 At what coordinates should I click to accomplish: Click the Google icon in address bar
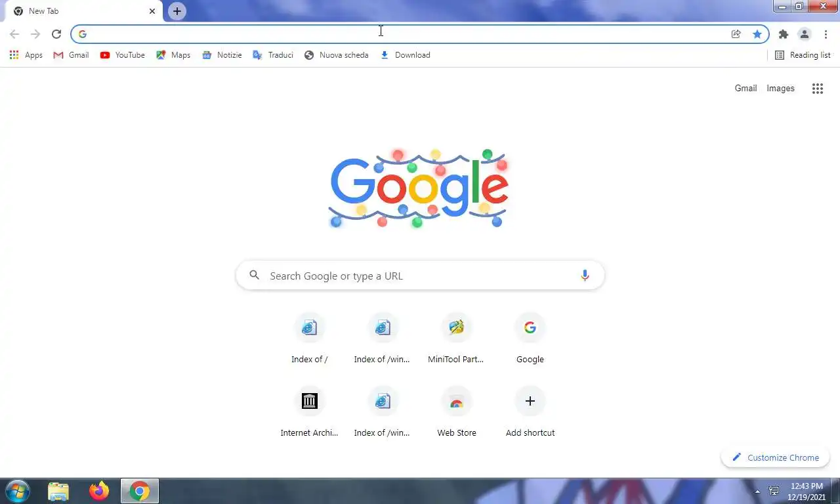pos(83,34)
